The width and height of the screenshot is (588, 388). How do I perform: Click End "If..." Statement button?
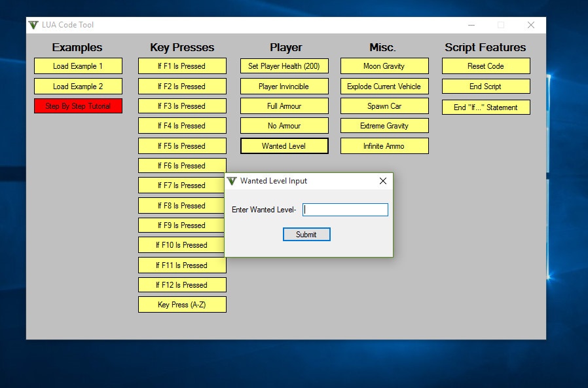pyautogui.click(x=486, y=107)
